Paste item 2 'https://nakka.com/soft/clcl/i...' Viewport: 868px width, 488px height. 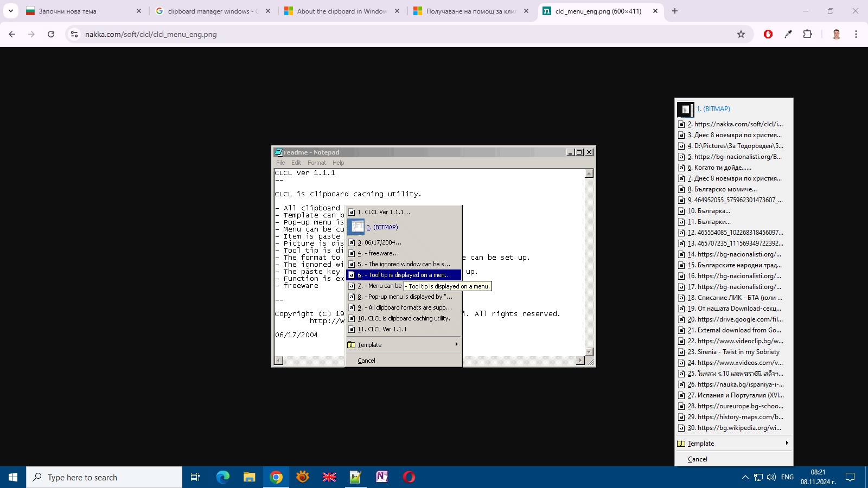click(x=734, y=124)
